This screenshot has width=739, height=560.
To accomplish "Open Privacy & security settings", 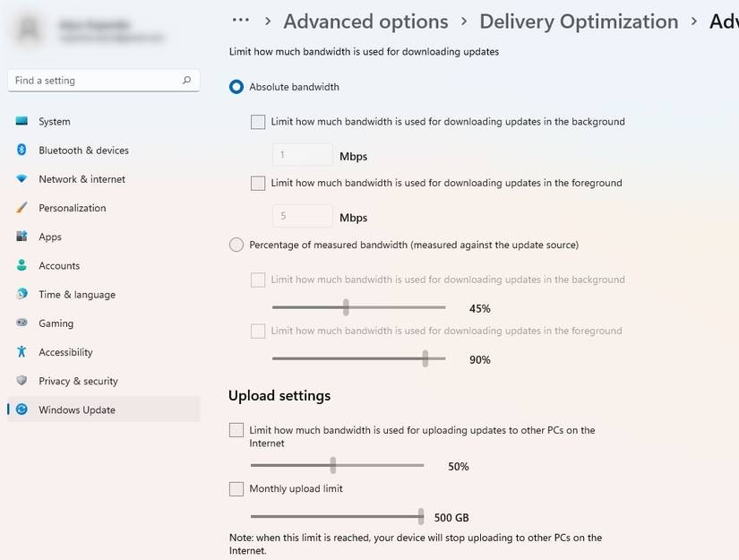I will 78,381.
